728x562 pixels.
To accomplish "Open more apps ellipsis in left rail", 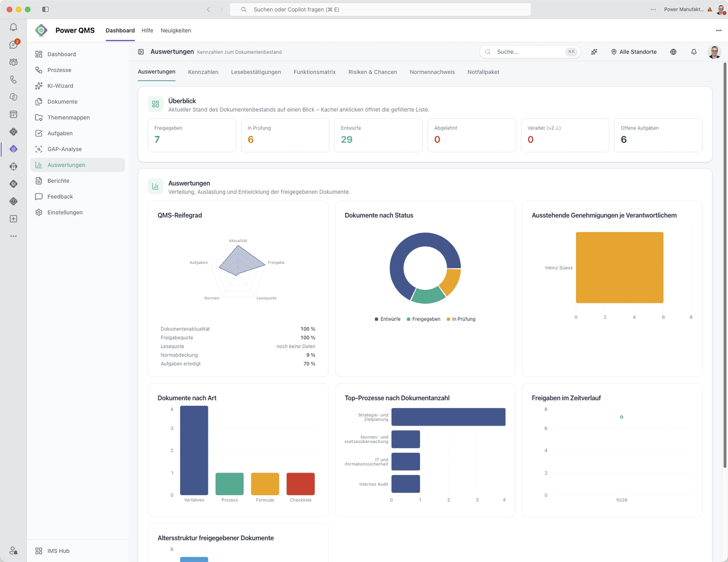I will [13, 236].
